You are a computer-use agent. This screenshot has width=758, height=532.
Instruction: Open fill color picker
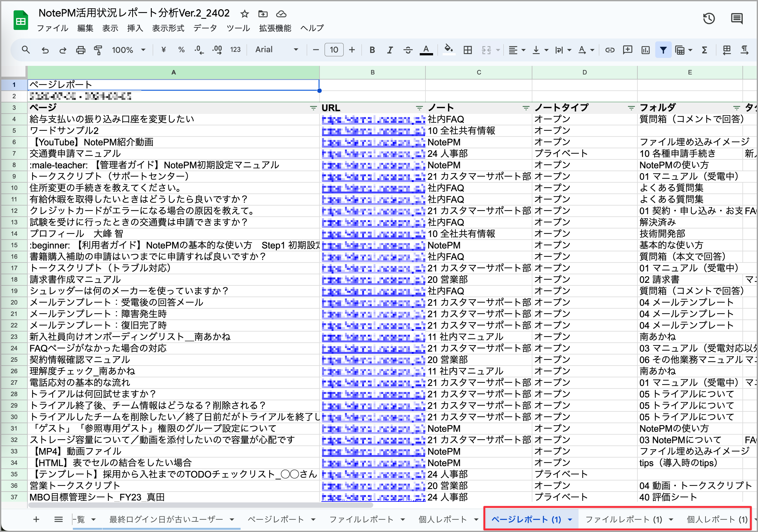448,50
